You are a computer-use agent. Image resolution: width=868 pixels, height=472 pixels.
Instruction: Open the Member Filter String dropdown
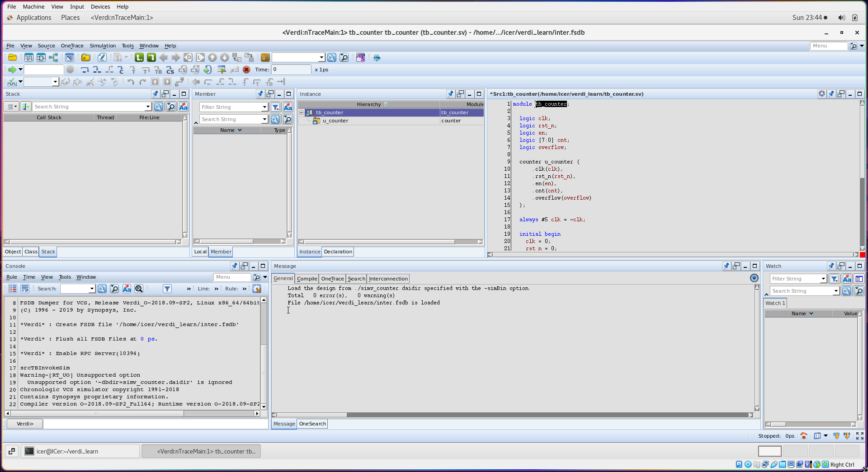click(264, 107)
